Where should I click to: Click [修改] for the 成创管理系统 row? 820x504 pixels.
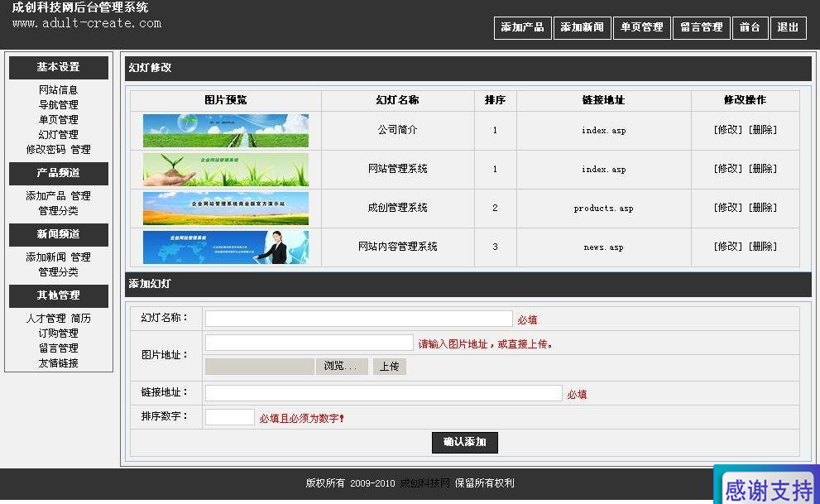tap(728, 208)
